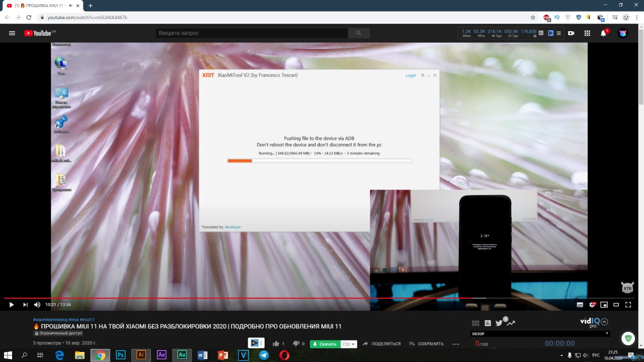Switch to theater mode view
This screenshot has height=362, width=644.
click(x=616, y=305)
